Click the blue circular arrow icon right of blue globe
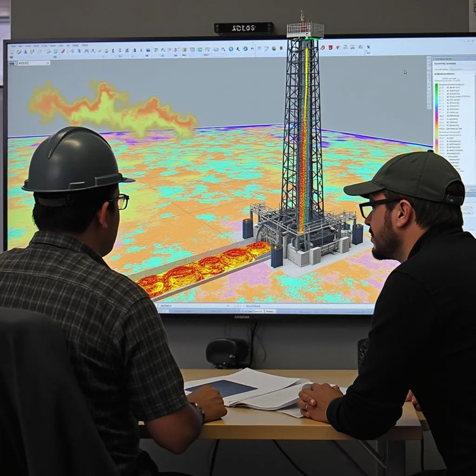This screenshot has height=476, width=476. (245, 48)
